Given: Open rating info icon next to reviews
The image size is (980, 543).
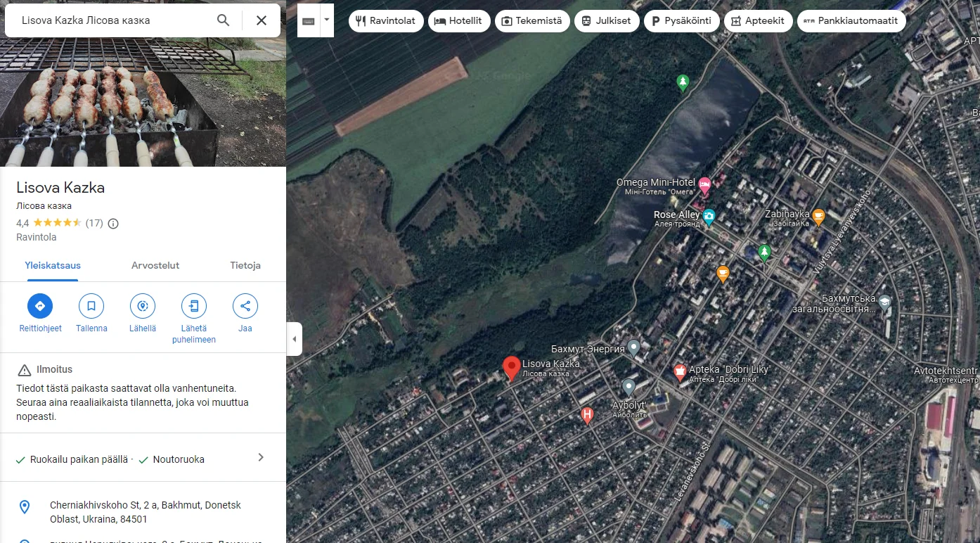Looking at the screenshot, I should (113, 224).
